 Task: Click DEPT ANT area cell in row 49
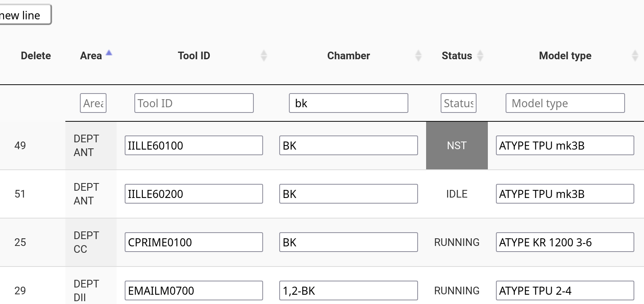click(91, 146)
